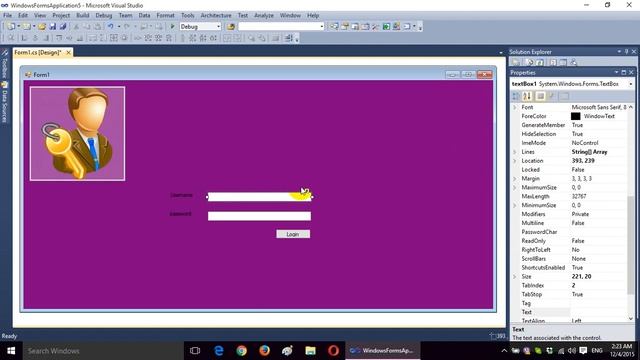Select the user key picture box

pyautogui.click(x=77, y=133)
